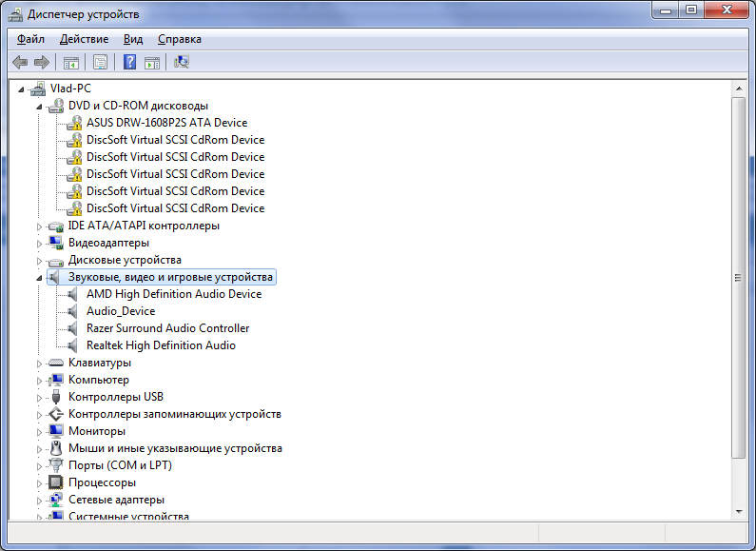Expand the Контроллеры USB branch
756x551 pixels.
tap(40, 398)
